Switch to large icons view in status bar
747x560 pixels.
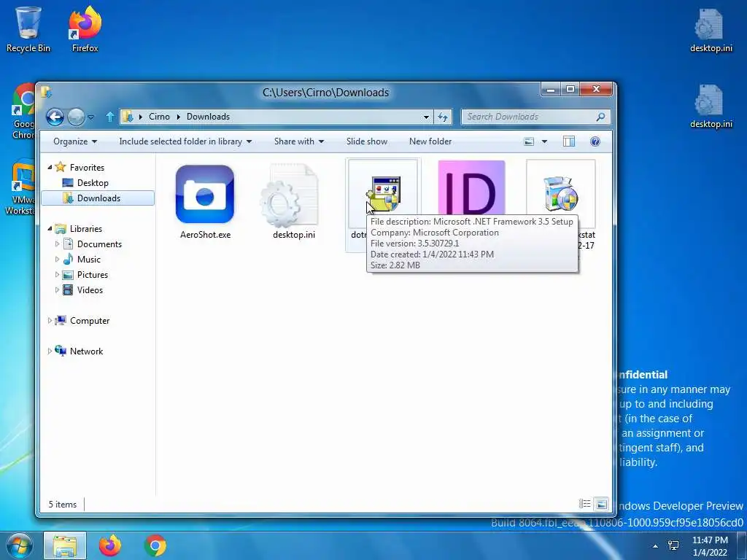(601, 504)
